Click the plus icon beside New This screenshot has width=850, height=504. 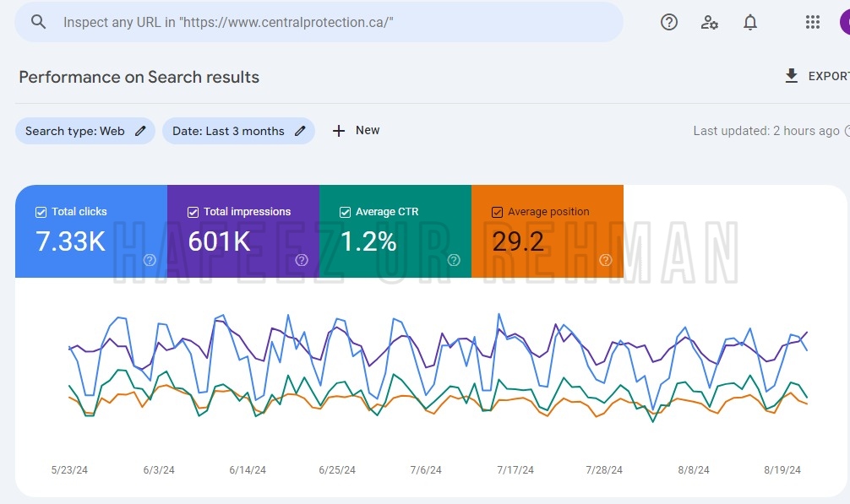[339, 131]
